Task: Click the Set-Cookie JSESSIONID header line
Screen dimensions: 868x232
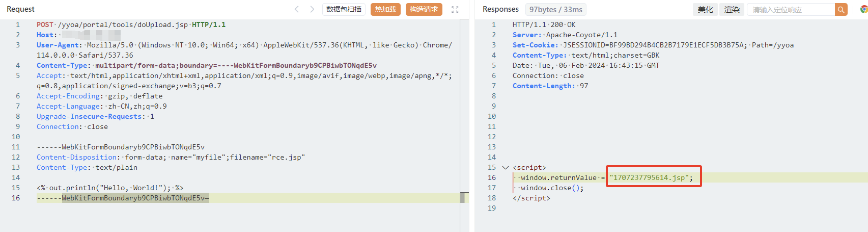Action: pyautogui.click(x=653, y=45)
